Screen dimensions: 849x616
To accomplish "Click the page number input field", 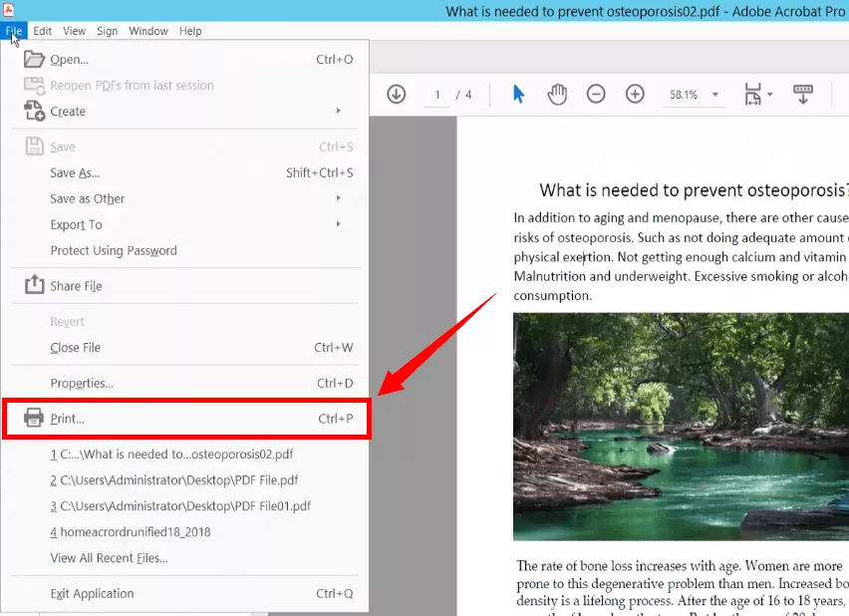I will click(x=436, y=94).
